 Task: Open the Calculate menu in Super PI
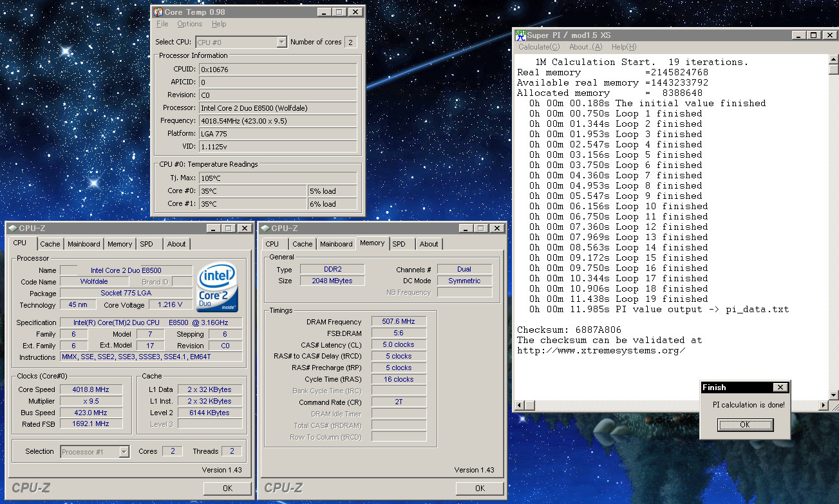[x=539, y=47]
